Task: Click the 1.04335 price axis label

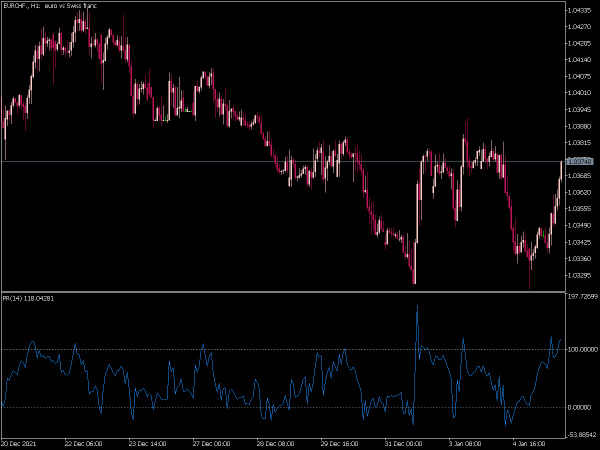Action: pos(580,10)
